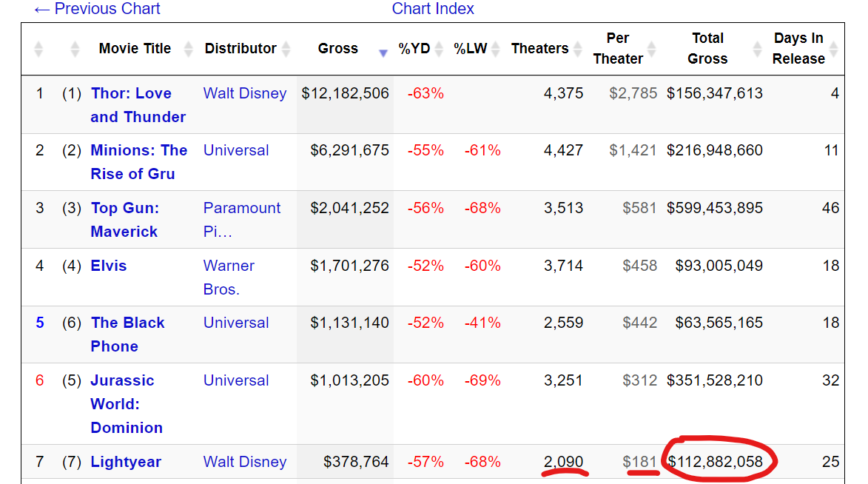Click the sort arrows beside %LW header
The image size is (868, 484).
click(494, 49)
